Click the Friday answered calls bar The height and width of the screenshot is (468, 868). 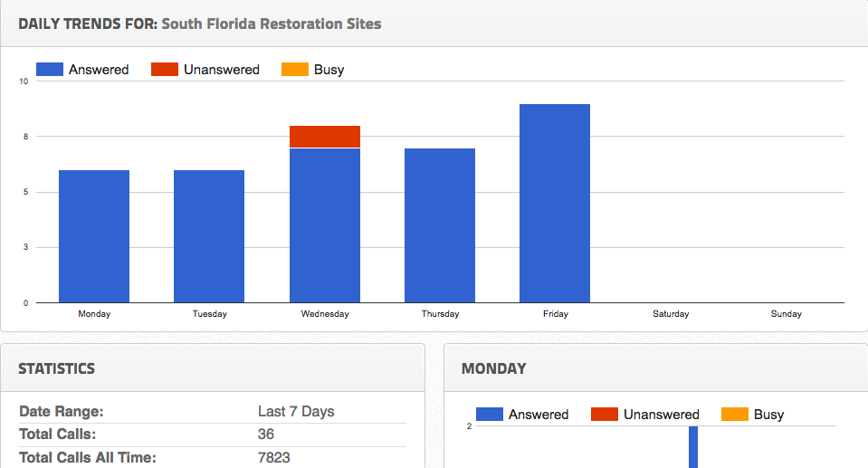[555, 204]
